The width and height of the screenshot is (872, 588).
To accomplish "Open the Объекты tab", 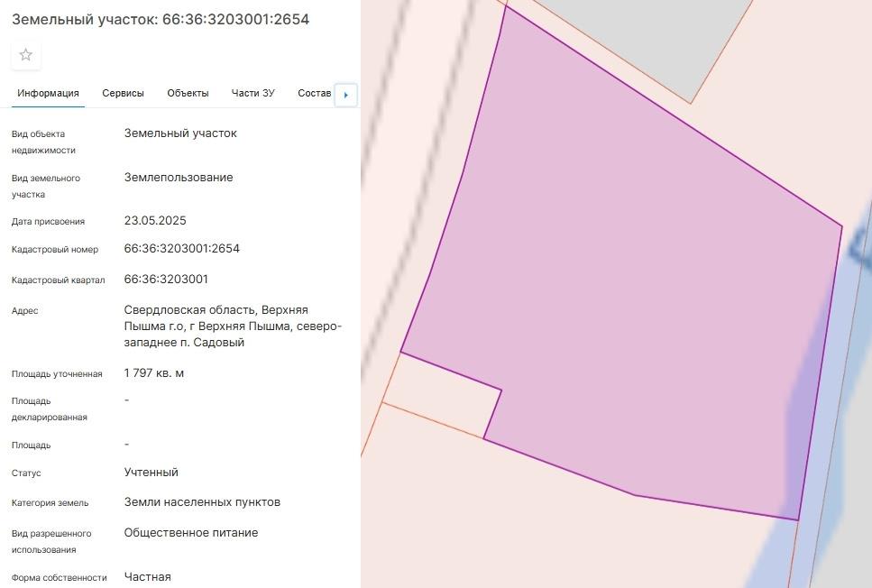I will (188, 93).
